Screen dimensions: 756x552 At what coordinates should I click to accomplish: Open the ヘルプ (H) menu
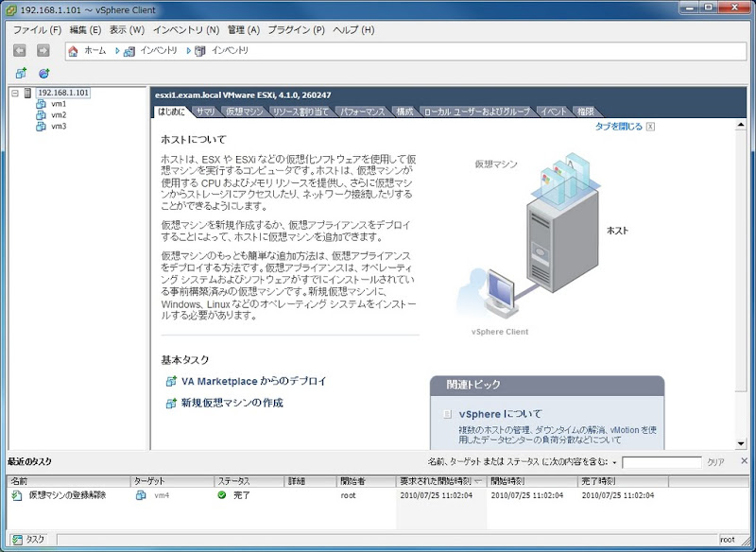tap(353, 30)
